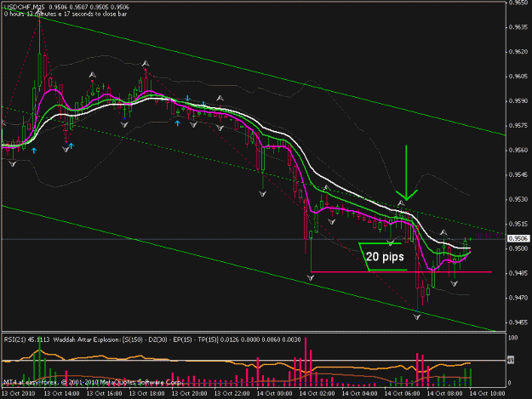Click the RSI(21) 45.1113 indicator label

pos(26,339)
